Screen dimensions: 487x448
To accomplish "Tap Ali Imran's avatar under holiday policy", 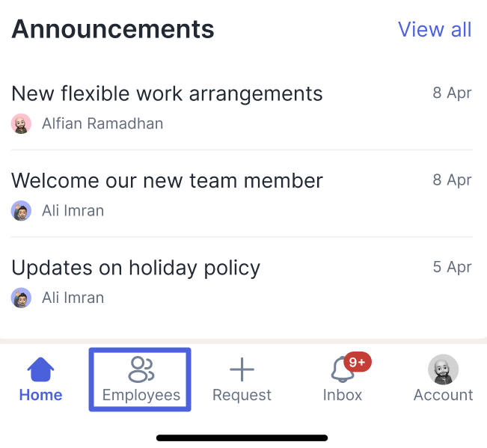I will (x=21, y=298).
